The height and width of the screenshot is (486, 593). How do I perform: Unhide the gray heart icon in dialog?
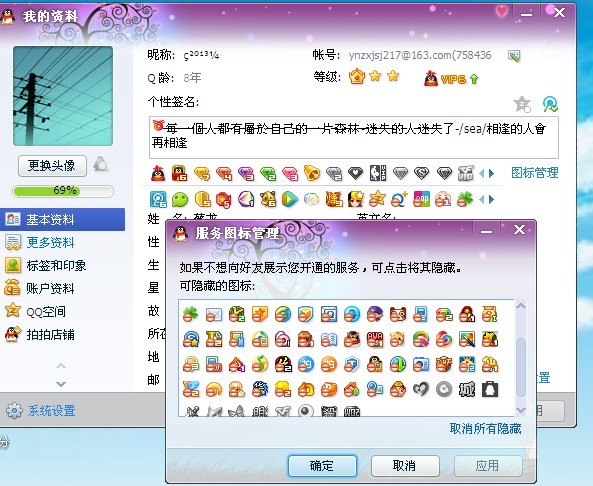(421, 389)
